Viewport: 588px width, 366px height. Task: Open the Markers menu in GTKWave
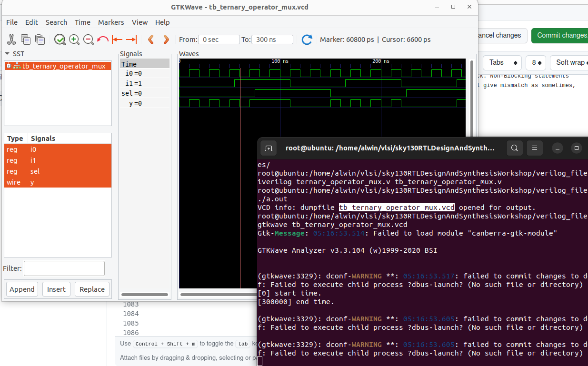click(111, 22)
